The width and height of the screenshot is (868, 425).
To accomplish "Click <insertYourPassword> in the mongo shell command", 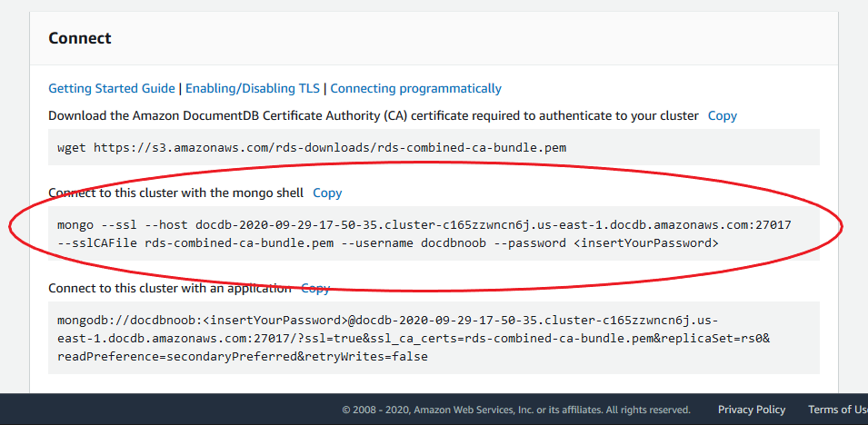I will pos(643,242).
